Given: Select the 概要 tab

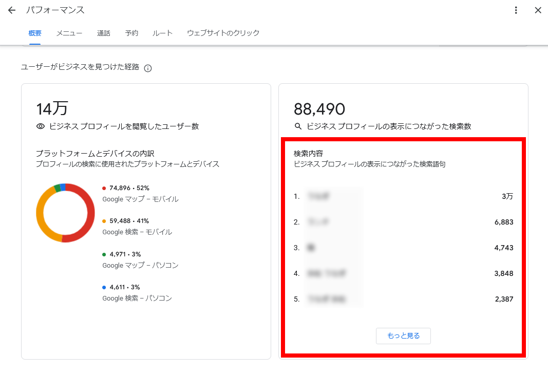Looking at the screenshot, I should coord(35,33).
